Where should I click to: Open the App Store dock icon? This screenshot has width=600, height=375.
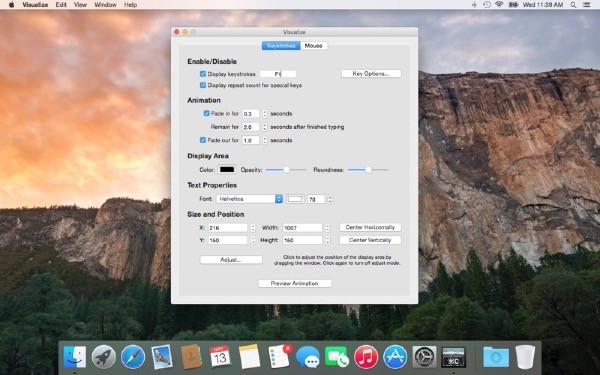(x=395, y=357)
